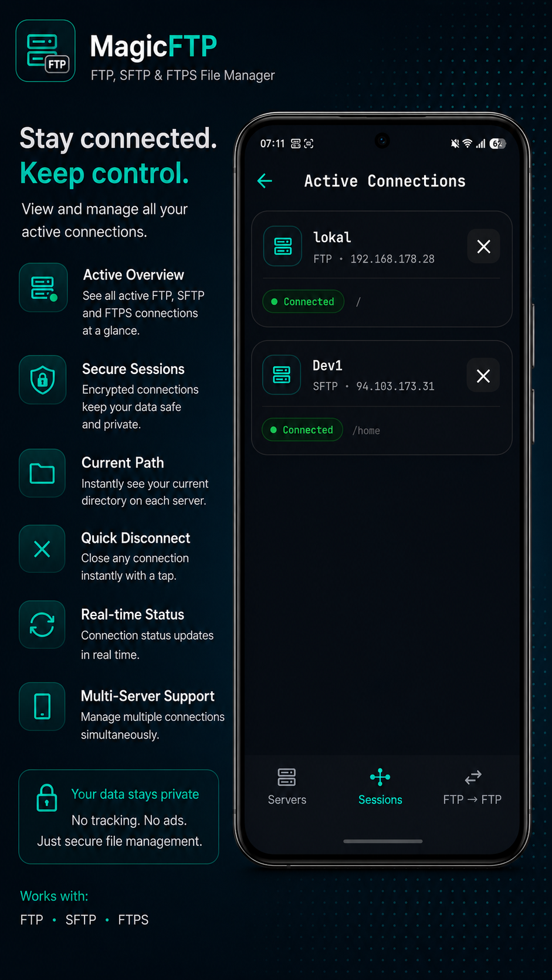This screenshot has height=980, width=552.
Task: Click the Multi-Server Support heading
Action: [x=148, y=696]
